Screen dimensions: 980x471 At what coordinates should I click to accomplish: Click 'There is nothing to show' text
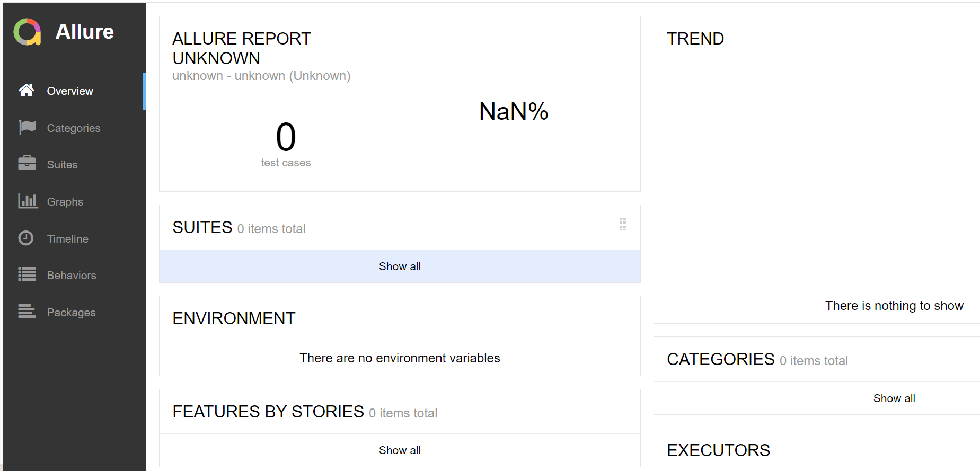tap(894, 306)
